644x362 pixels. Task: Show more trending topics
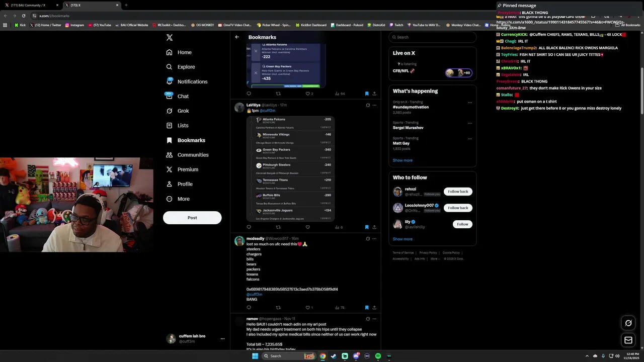click(x=403, y=160)
